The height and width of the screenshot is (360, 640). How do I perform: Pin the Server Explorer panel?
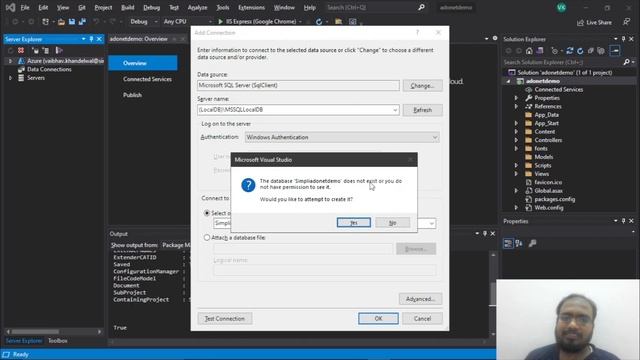(x=91, y=39)
